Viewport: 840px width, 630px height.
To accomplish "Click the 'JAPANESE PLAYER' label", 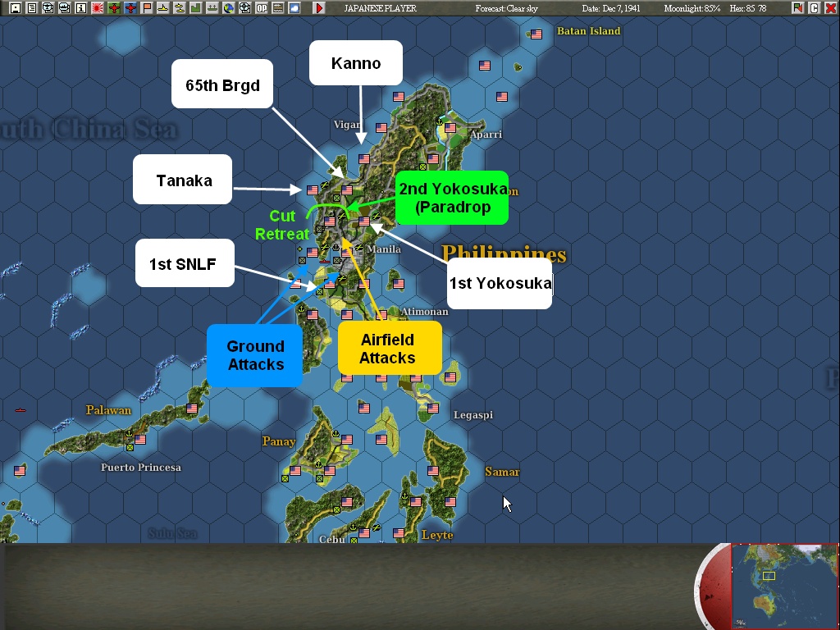I will click(x=380, y=8).
